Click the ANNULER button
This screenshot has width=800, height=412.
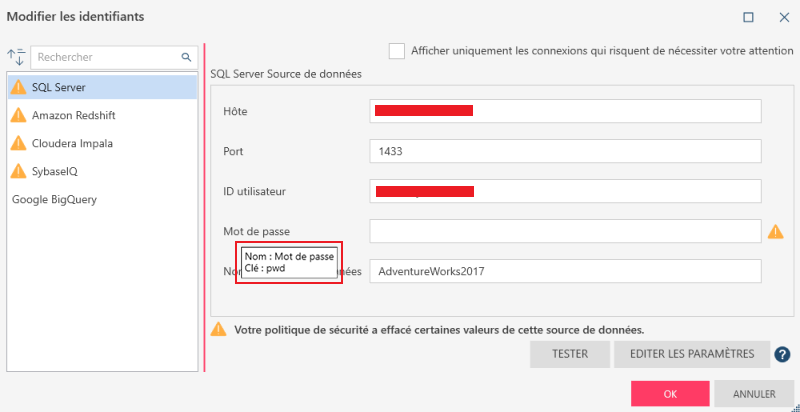coord(754,393)
